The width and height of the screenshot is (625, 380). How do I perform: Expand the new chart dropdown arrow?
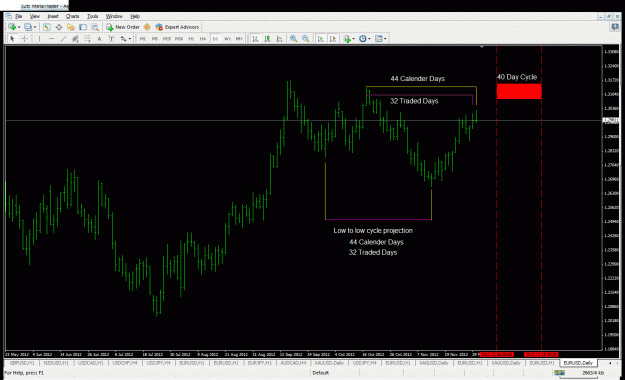click(x=19, y=27)
